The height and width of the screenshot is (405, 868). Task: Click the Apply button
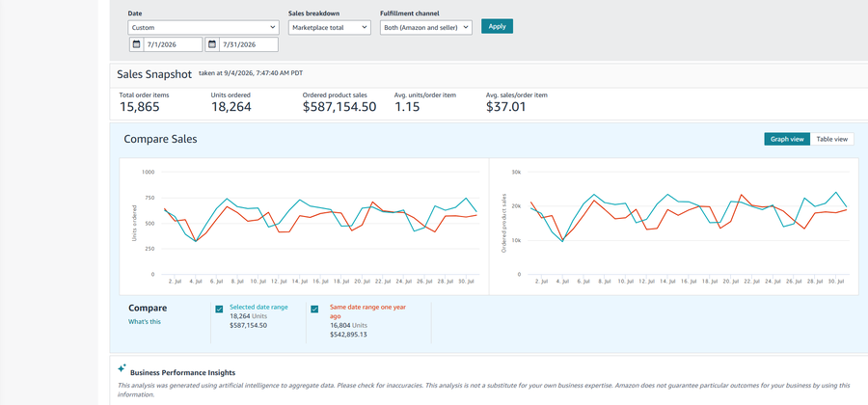tap(497, 26)
